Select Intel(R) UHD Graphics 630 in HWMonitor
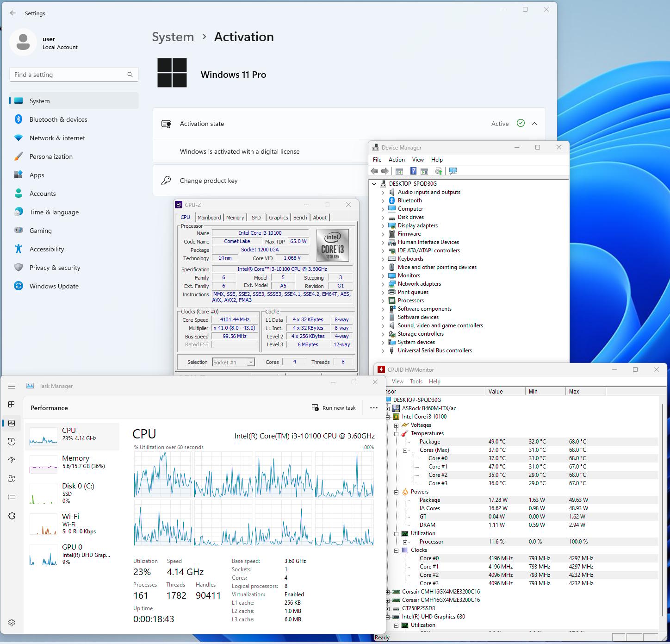Screen dimensions: 670x644 [434, 617]
